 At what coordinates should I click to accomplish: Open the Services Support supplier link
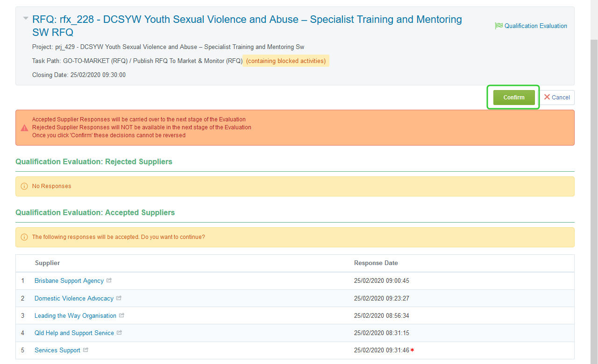pos(57,350)
